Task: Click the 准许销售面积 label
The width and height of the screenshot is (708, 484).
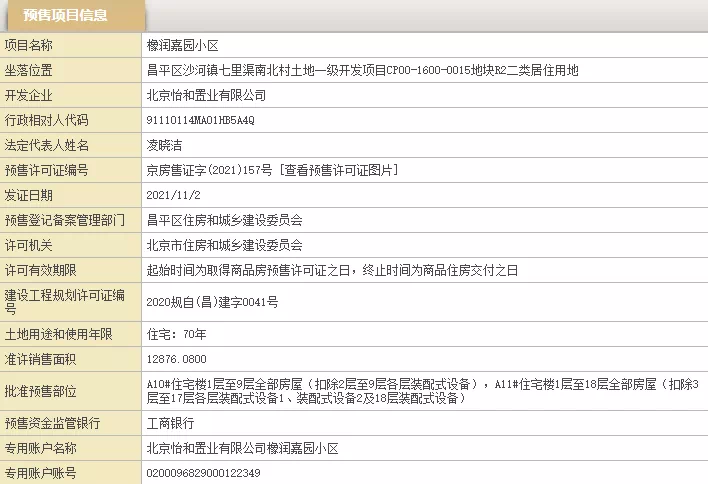Action: point(41,359)
